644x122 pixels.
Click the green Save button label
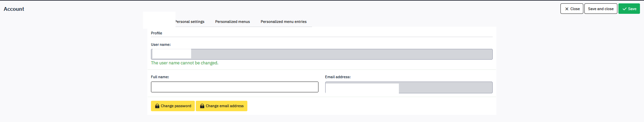632,9
